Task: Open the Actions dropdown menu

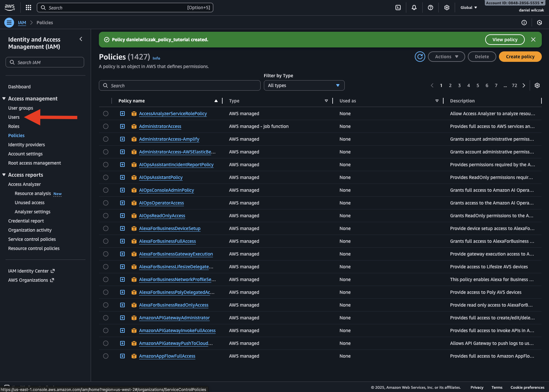Action: coord(446,57)
